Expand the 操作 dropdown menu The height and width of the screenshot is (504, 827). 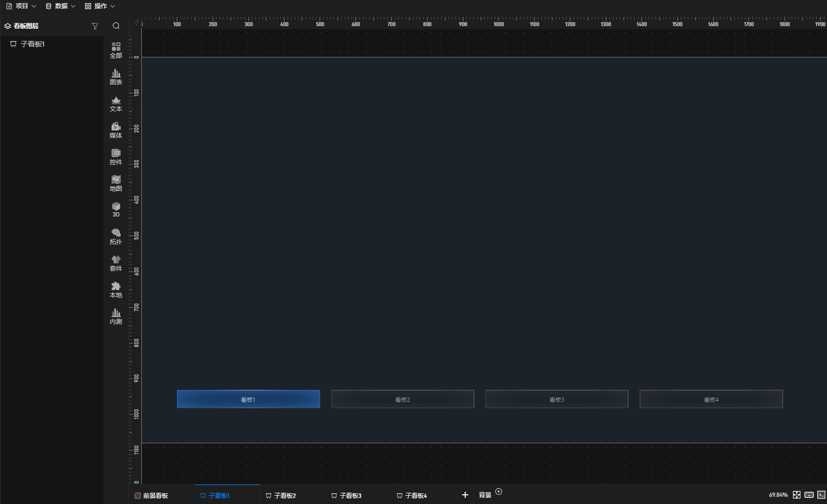pyautogui.click(x=100, y=6)
